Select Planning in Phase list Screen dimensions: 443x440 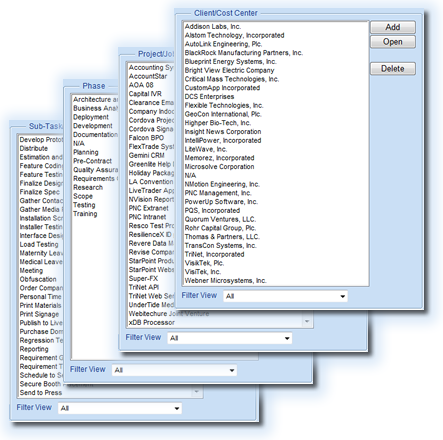[x=86, y=152]
